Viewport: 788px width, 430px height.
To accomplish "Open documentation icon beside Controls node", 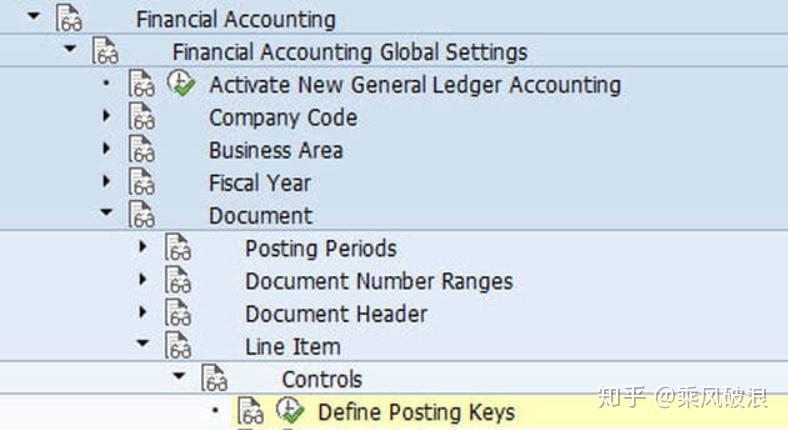I will click(x=214, y=380).
